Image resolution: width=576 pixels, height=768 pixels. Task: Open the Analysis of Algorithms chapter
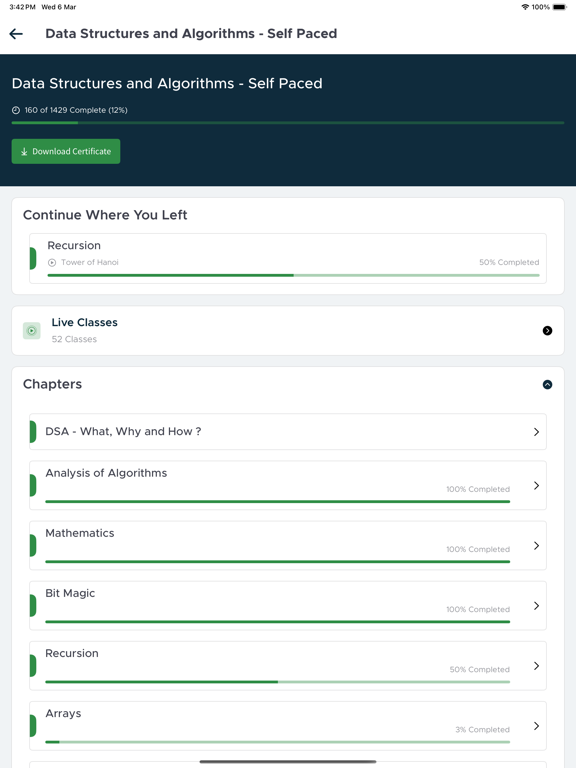click(x=288, y=485)
